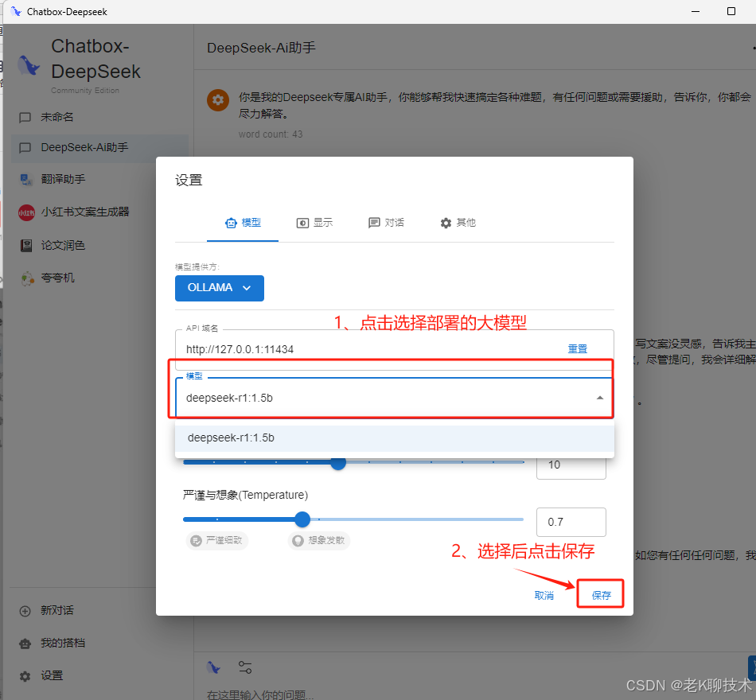
Task: Adjust the Temperature slider handle
Action: pos(302,519)
